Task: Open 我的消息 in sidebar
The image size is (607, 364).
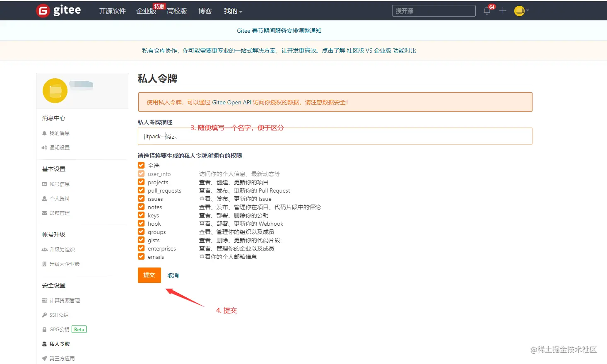Action: pyautogui.click(x=60, y=133)
